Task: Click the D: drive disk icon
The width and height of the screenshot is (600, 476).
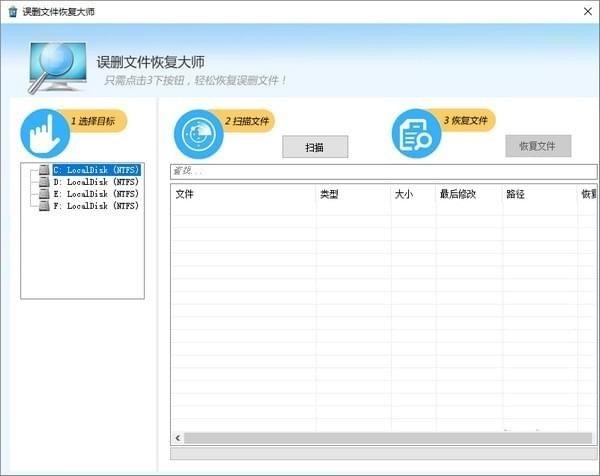Action: click(x=44, y=182)
